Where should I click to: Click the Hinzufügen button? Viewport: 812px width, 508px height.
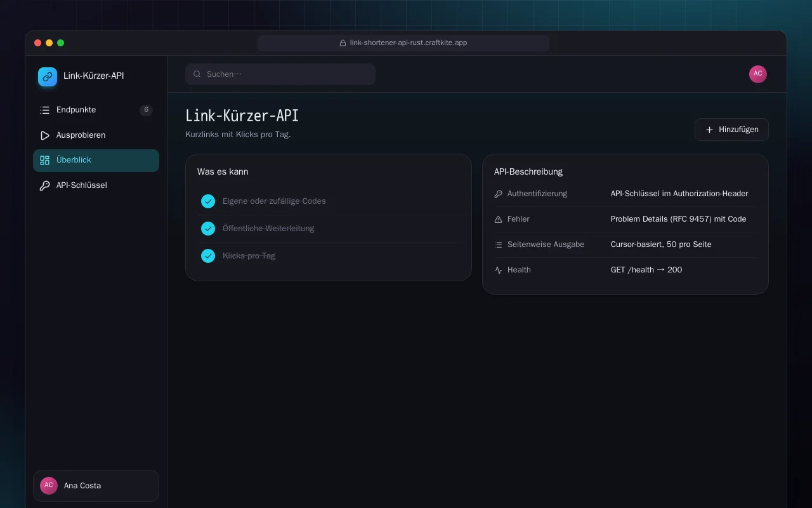731,130
